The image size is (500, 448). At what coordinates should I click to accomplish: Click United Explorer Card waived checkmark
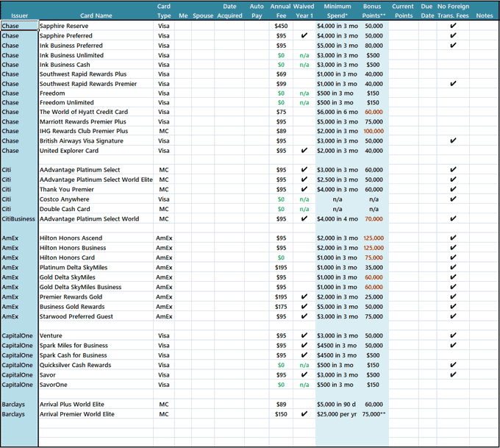point(304,150)
